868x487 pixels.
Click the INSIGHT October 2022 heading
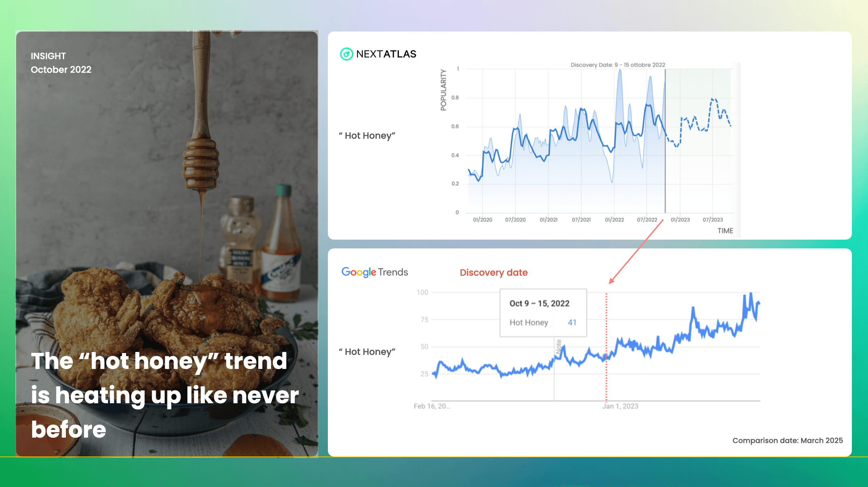pos(61,63)
